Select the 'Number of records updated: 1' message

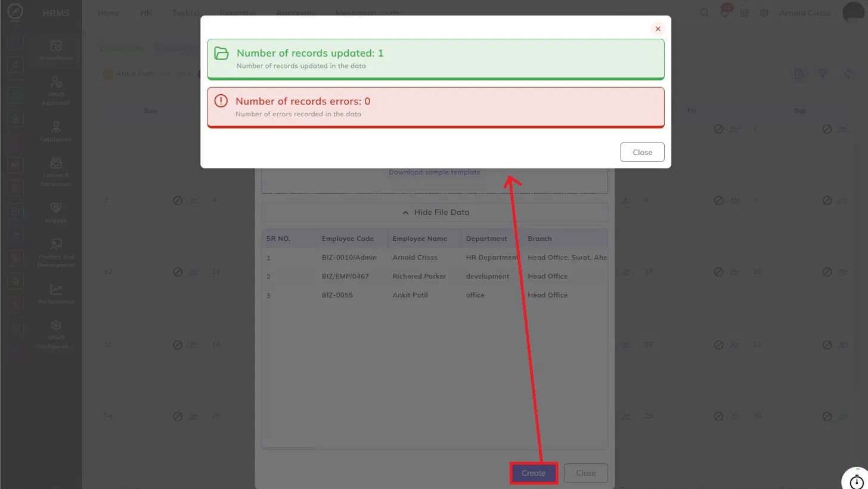310,53
